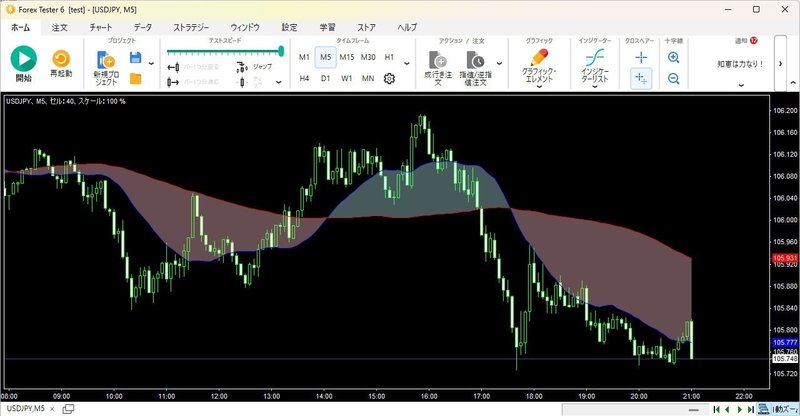
Task: Open the インジケーターリスト indicator icon
Action: point(594,58)
